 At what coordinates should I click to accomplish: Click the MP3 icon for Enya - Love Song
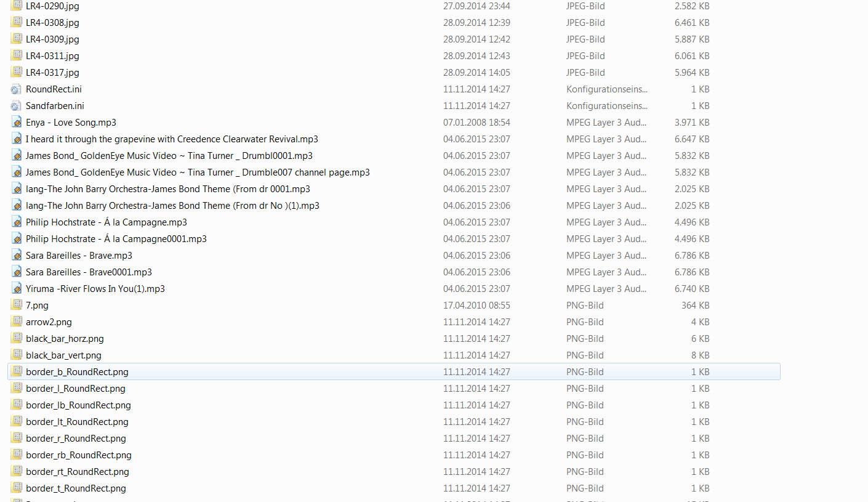coord(17,123)
